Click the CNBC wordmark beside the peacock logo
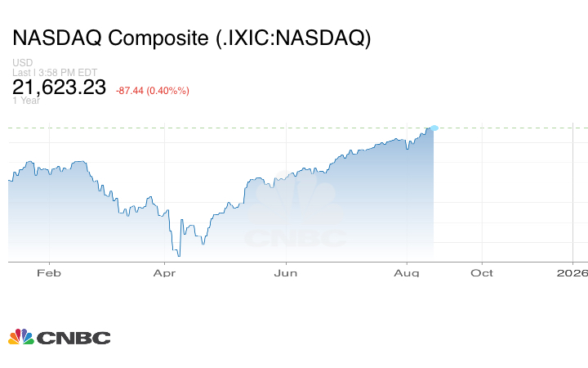The height and width of the screenshot is (368, 588). [x=73, y=338]
